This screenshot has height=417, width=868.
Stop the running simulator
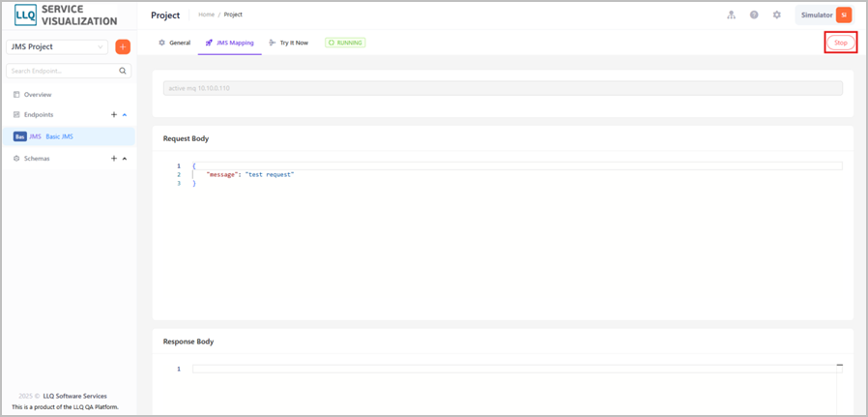841,43
